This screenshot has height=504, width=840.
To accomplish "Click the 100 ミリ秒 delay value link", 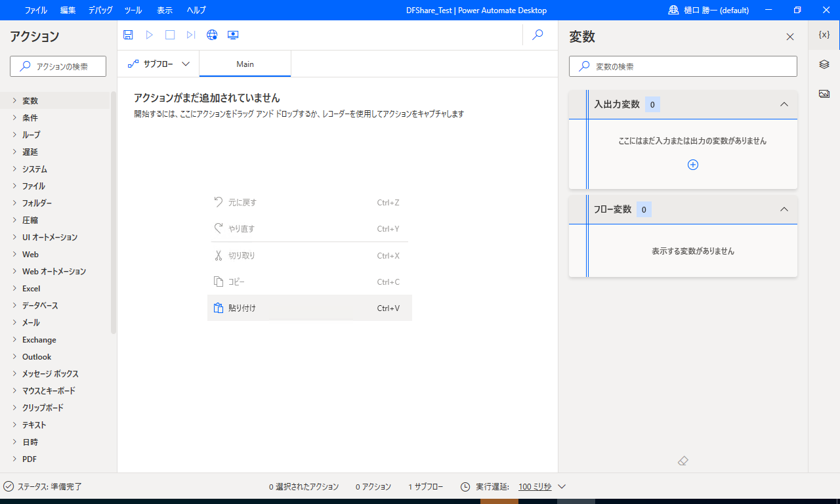I will click(535, 487).
